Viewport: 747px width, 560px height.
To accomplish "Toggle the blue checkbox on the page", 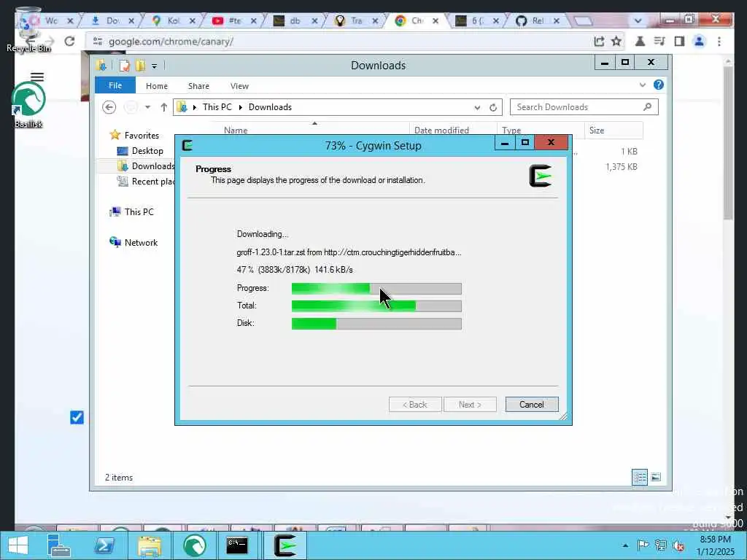I will (77, 417).
